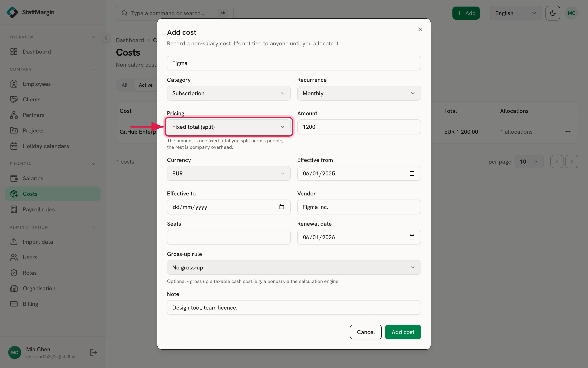Screen dimensions: 588x368
Task: Open Import data page
Action: pyautogui.click(x=53, y=242)
